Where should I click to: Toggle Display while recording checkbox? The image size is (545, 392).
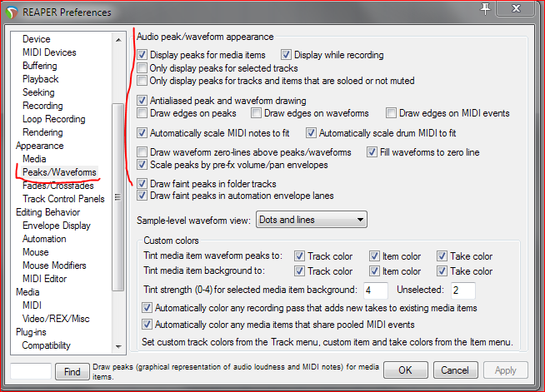[286, 54]
